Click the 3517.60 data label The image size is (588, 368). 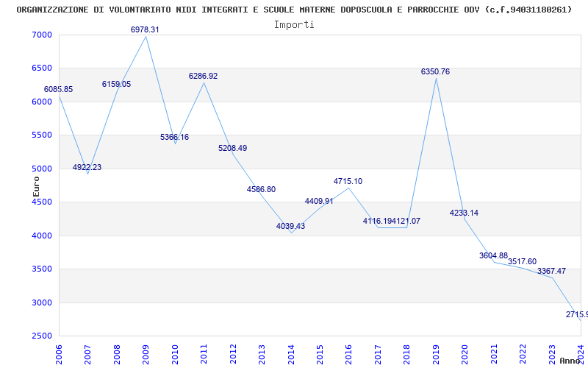(522, 261)
